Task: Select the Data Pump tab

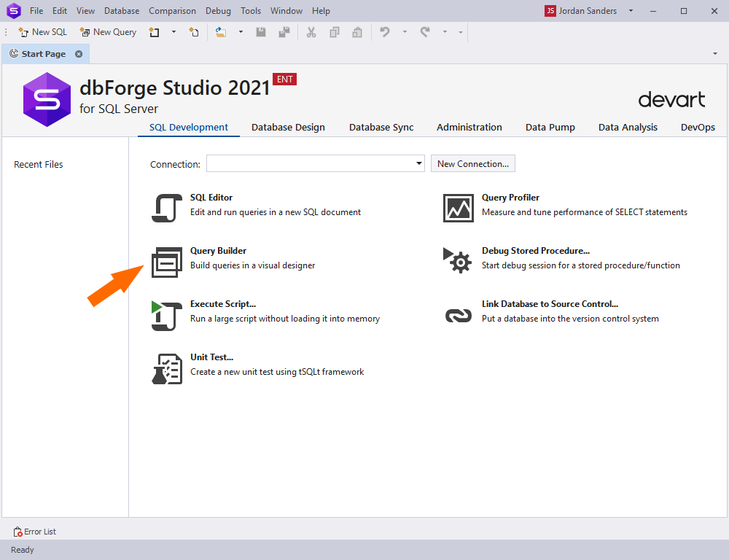Action: 550,127
